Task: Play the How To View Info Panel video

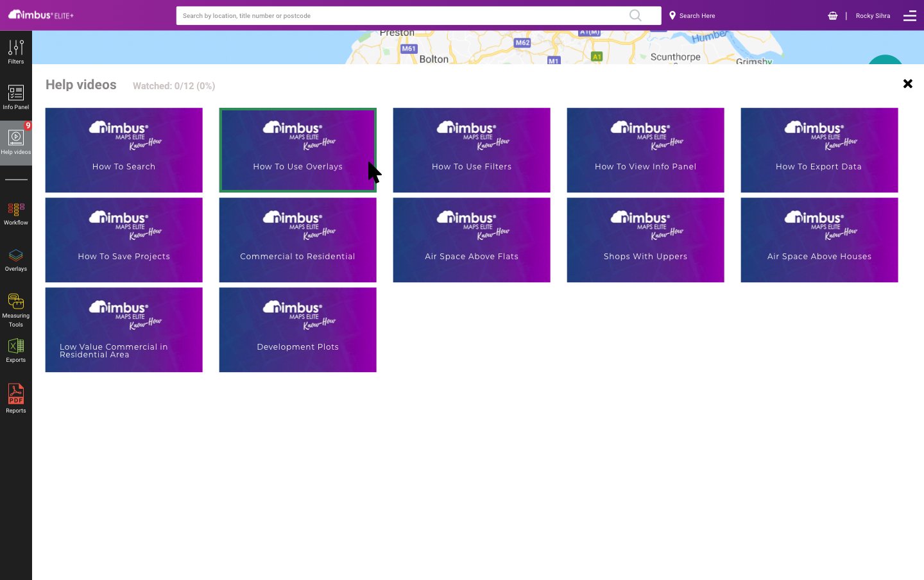Action: pyautogui.click(x=646, y=150)
